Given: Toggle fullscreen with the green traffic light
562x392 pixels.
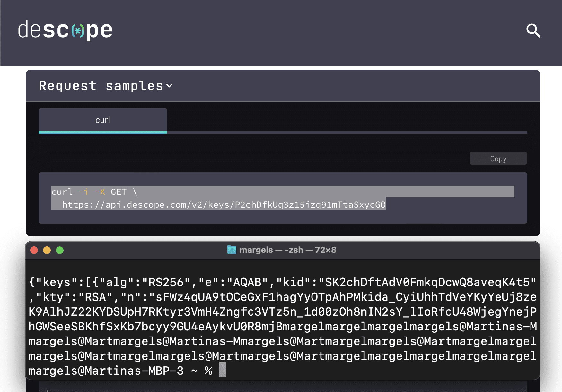Looking at the screenshot, I should tap(60, 250).
